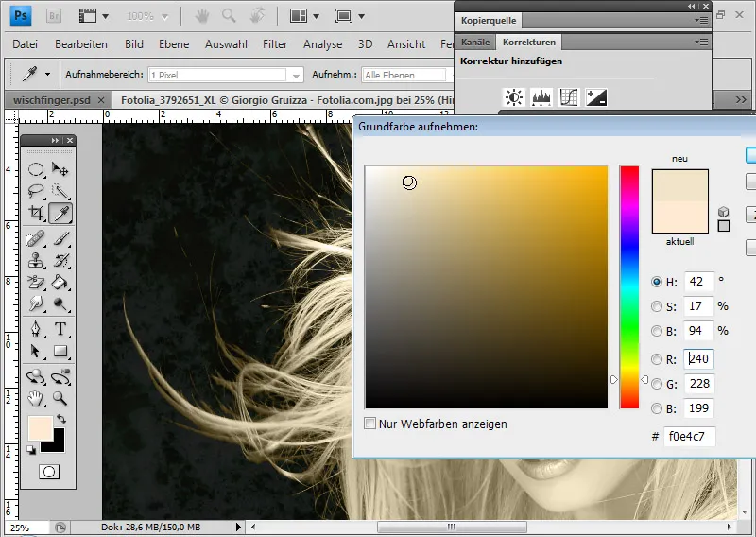Click the foreground color swatch in toolbox
756x537 pixels.
tap(41, 427)
